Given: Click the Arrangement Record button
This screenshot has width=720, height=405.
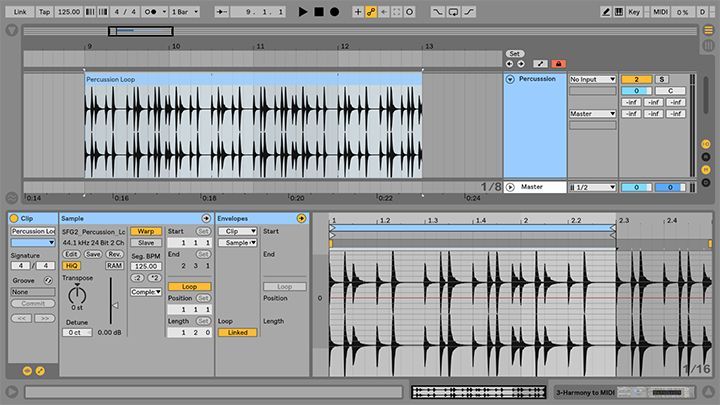Looking at the screenshot, I should [335, 12].
